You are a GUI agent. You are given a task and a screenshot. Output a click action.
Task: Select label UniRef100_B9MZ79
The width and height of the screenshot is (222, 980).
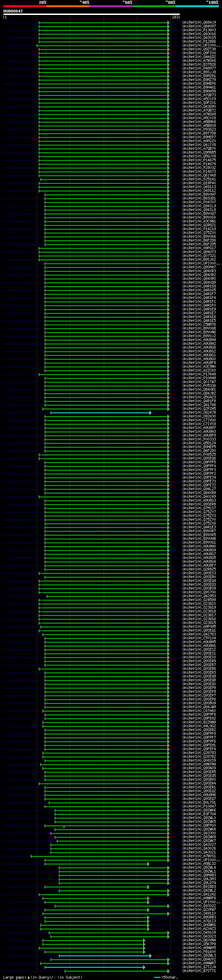[199, 80]
